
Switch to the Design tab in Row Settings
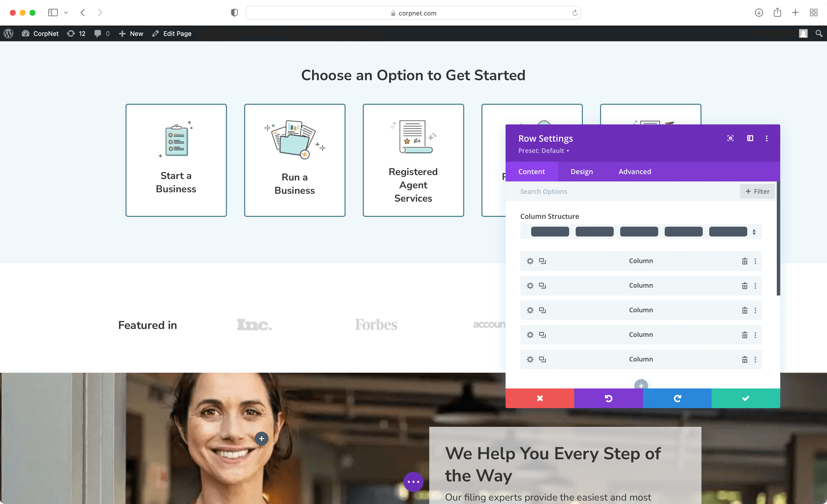point(582,171)
